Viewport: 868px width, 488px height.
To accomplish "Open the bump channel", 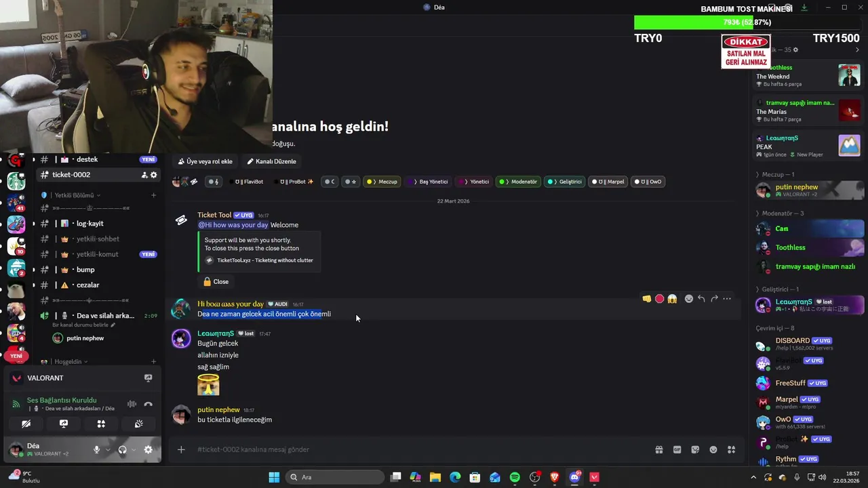I will (98, 270).
